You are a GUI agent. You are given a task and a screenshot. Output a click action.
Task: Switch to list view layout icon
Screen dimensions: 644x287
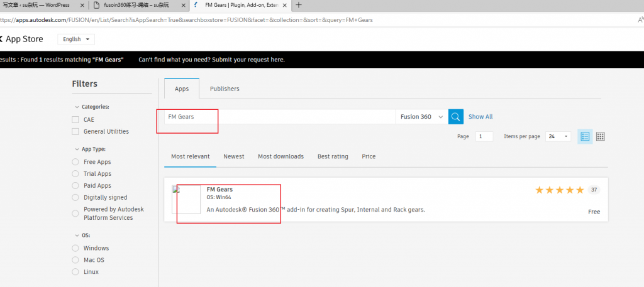585,136
